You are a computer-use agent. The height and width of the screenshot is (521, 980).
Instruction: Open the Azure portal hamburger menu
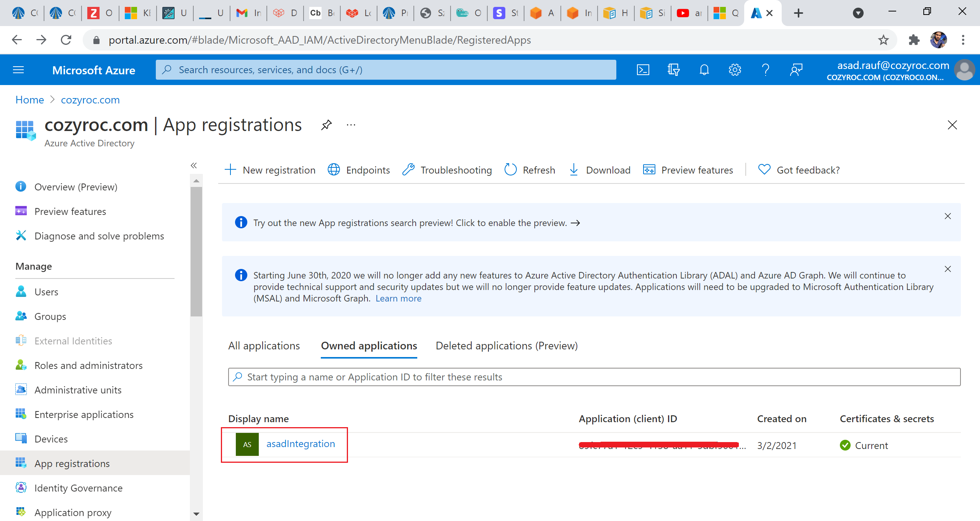coord(18,70)
